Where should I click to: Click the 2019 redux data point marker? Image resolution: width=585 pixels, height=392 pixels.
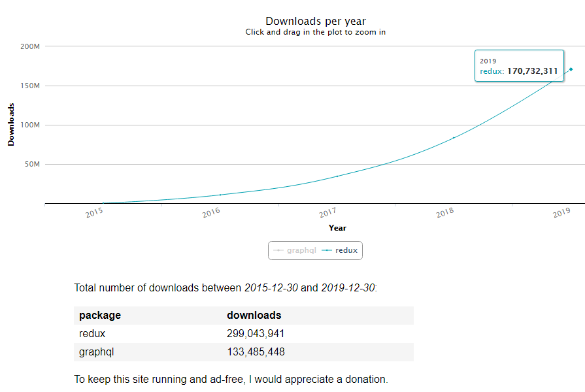point(571,69)
